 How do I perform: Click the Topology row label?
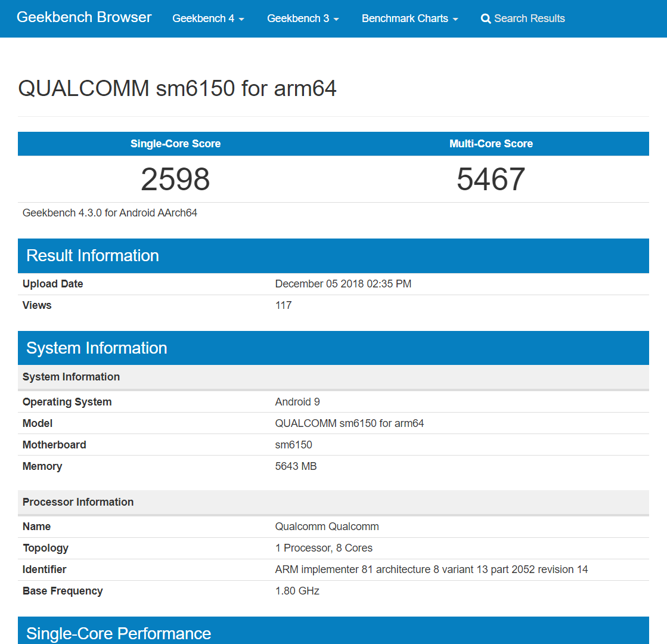point(45,548)
